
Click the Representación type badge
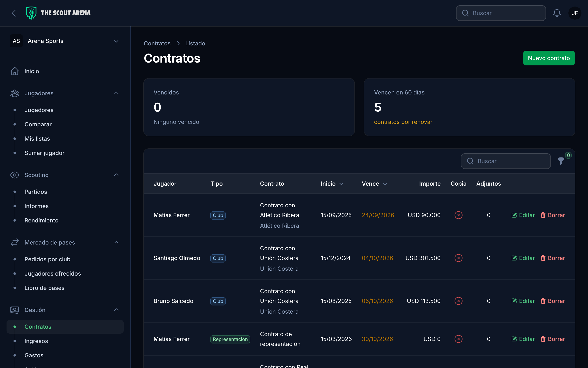[230, 339]
